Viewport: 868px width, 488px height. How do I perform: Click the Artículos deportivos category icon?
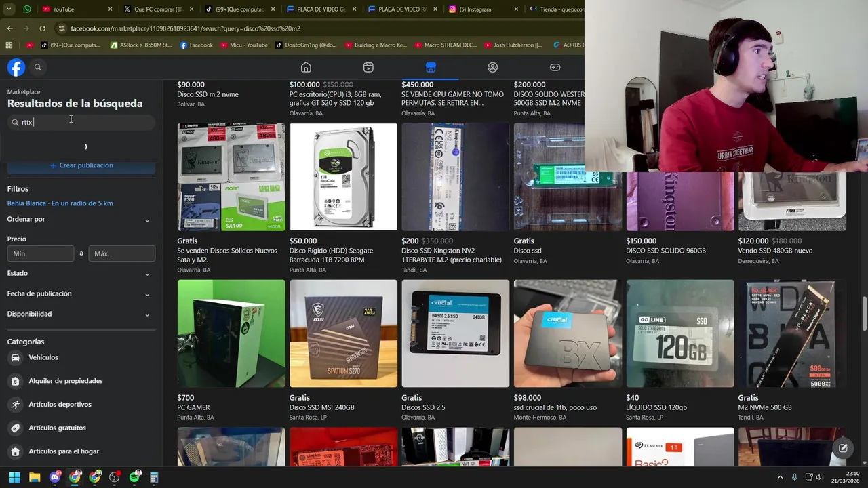pyautogui.click(x=16, y=405)
